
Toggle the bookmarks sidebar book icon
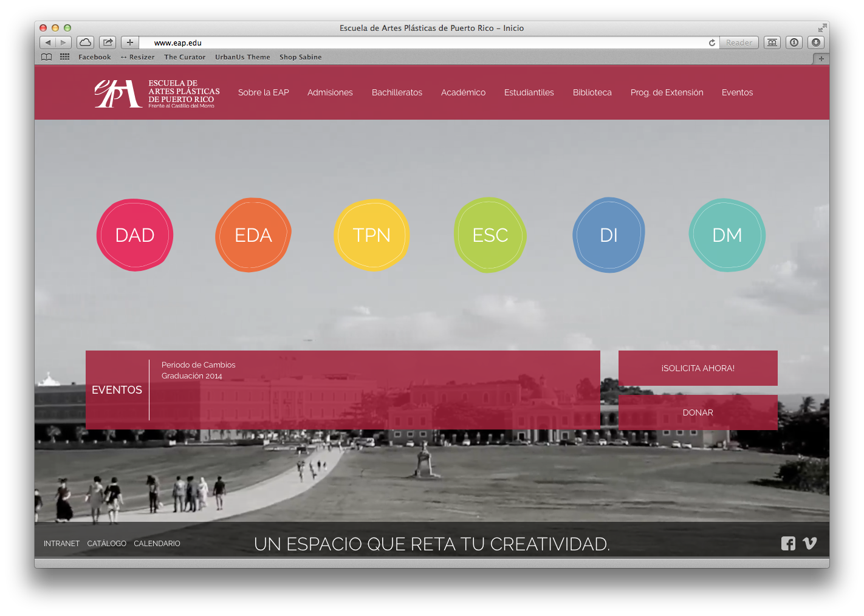pos(46,57)
